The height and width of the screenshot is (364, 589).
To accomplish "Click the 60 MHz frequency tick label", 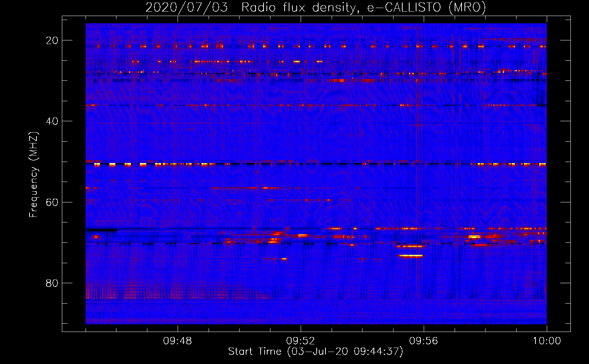I will pos(52,202).
